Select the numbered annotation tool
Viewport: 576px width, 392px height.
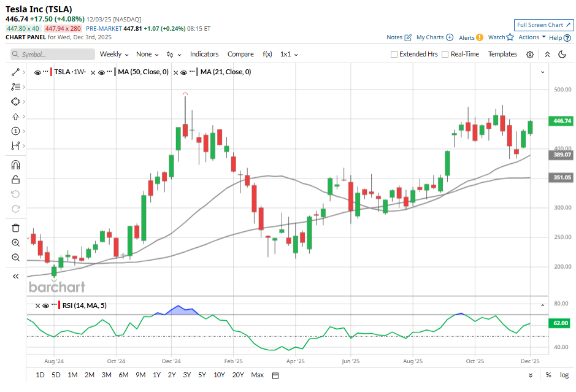click(15, 131)
